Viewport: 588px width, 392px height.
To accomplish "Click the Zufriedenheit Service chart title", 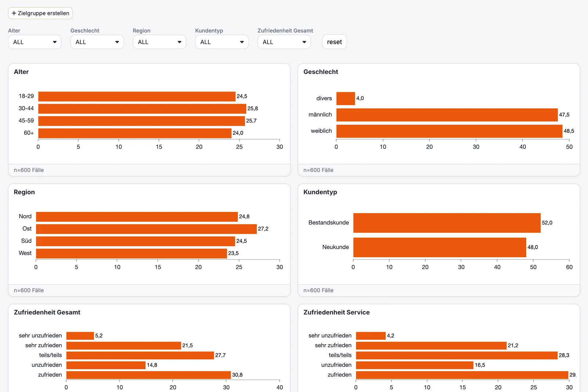I will click(x=337, y=312).
